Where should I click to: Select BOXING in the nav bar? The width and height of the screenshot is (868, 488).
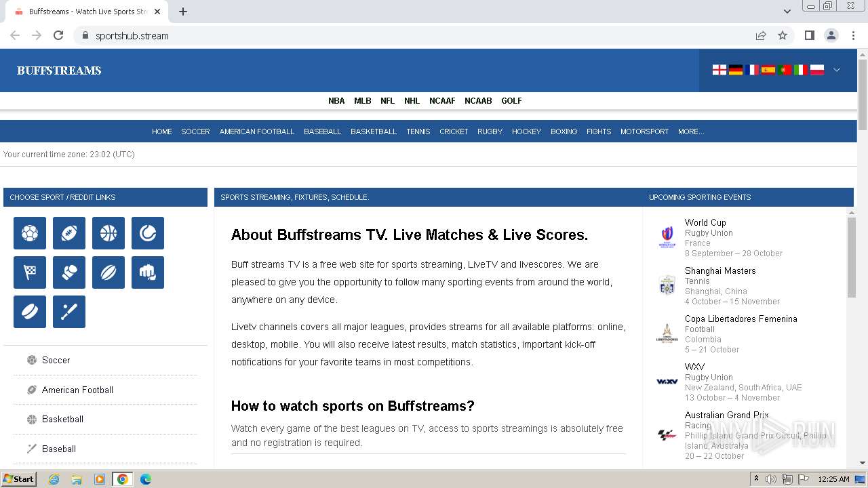coord(564,131)
